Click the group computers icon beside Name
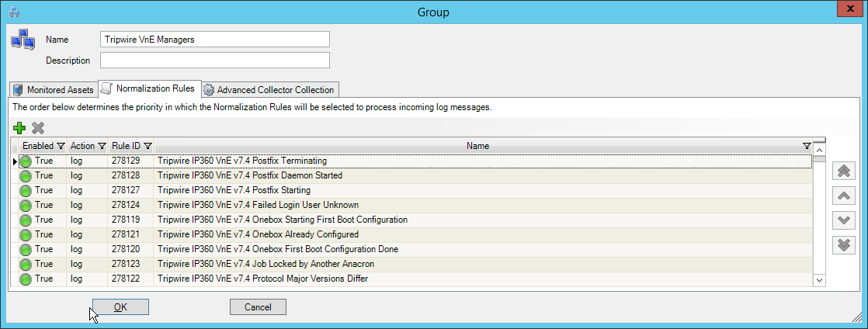The height and width of the screenshot is (329, 868). click(x=23, y=40)
